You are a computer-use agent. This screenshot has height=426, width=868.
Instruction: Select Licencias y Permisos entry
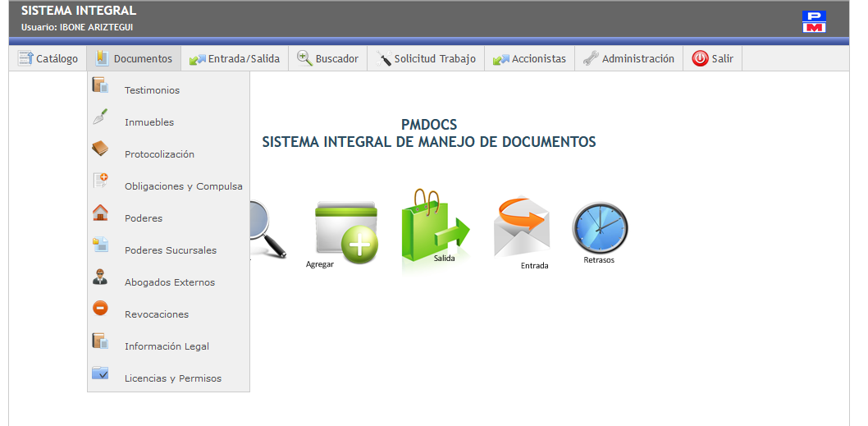172,378
